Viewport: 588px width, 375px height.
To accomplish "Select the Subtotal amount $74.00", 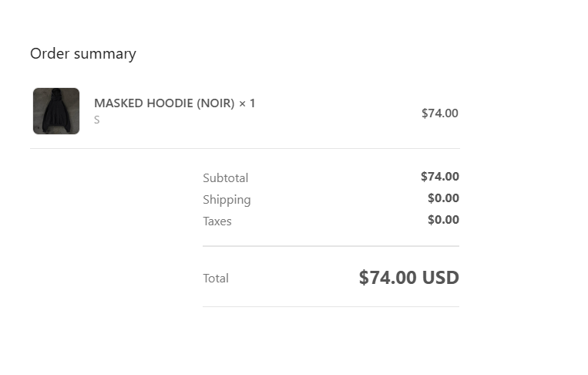I will tap(439, 177).
